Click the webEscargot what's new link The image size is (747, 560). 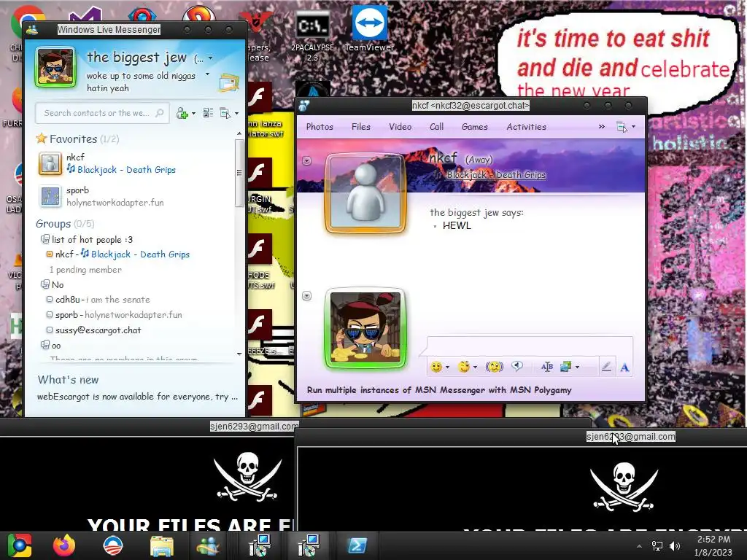click(x=137, y=397)
